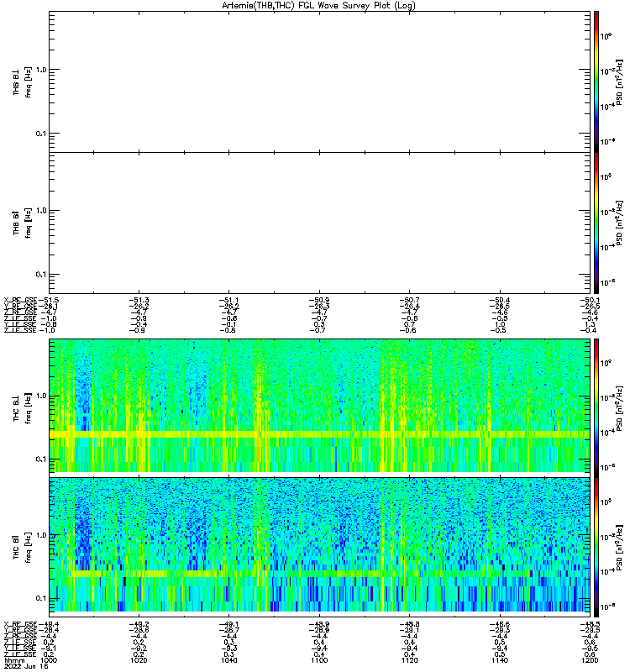Click the '1.0' frequency tick of THC B-perpendicular panel
630x672 pixels.
pyautogui.click(x=41, y=396)
